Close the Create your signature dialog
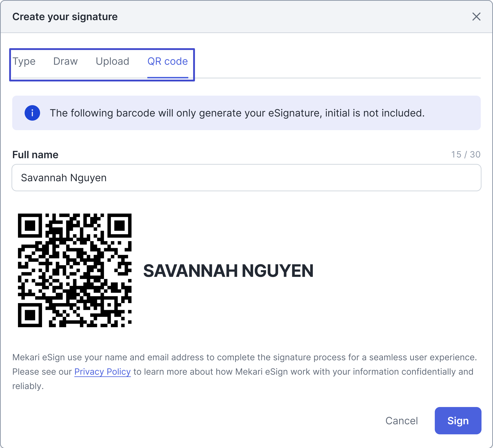Viewport: 493px width, 448px height. (x=476, y=17)
